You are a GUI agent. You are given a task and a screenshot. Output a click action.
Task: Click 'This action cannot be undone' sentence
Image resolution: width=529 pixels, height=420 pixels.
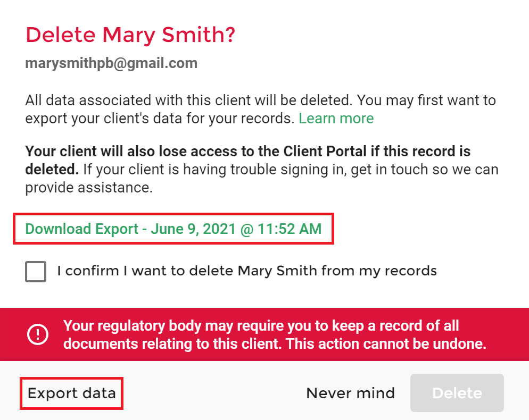click(x=386, y=344)
